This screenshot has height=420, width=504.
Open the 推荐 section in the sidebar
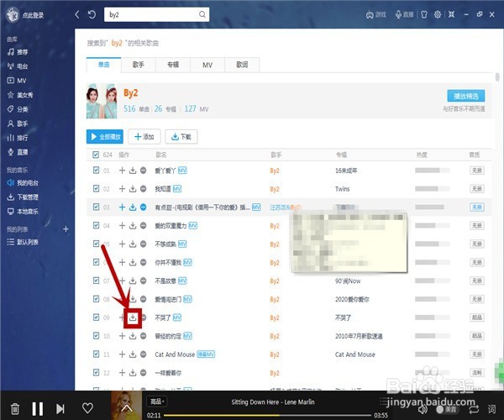click(x=18, y=52)
